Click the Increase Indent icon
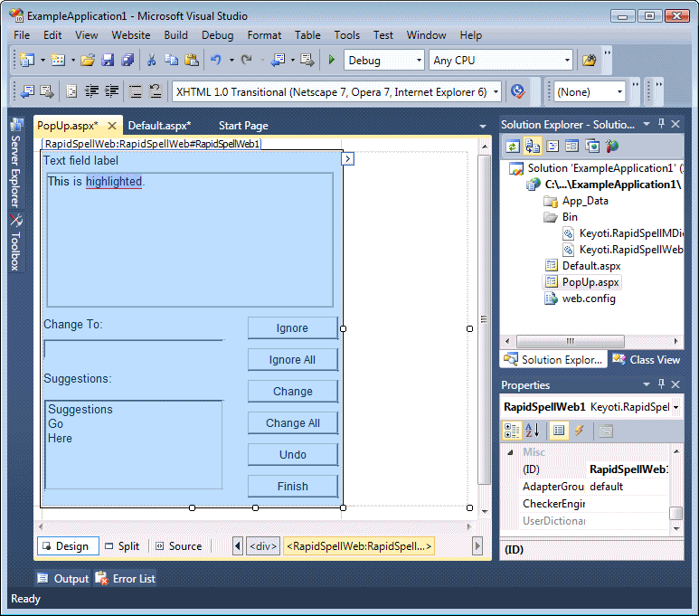This screenshot has width=699, height=616. [x=111, y=92]
